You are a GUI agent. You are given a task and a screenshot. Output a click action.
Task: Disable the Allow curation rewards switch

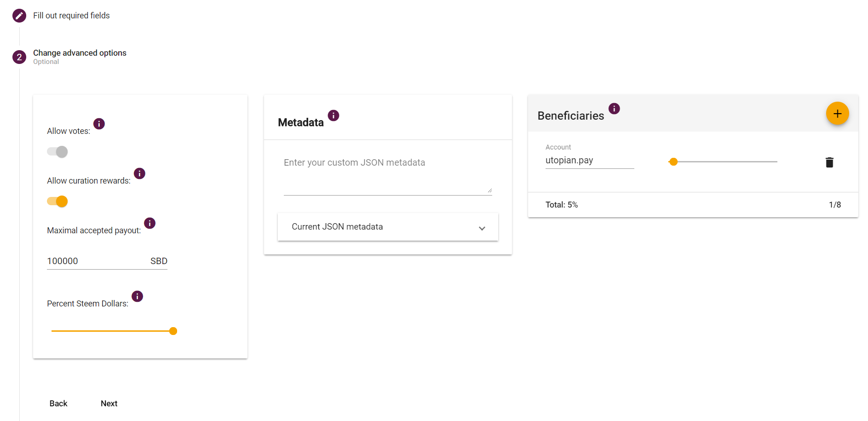57,202
